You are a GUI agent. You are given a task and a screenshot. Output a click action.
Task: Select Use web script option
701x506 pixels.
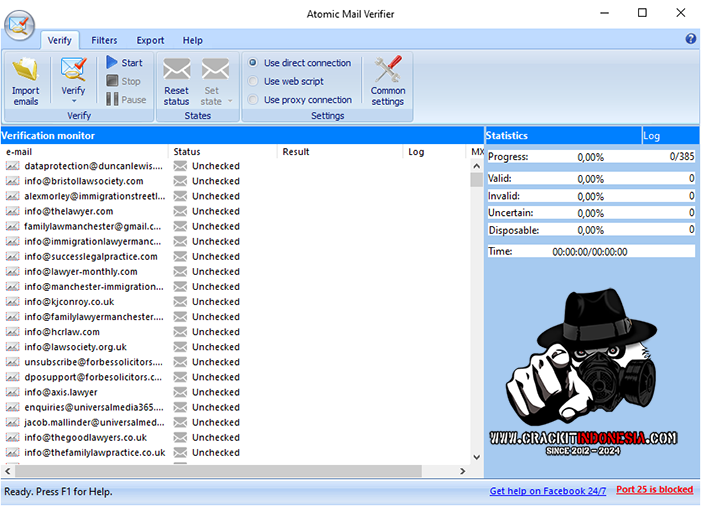tap(253, 81)
